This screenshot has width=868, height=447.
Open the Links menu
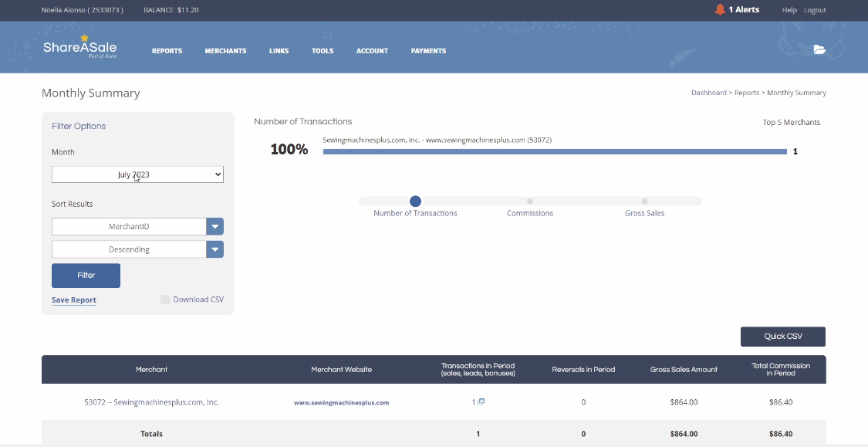(x=279, y=51)
